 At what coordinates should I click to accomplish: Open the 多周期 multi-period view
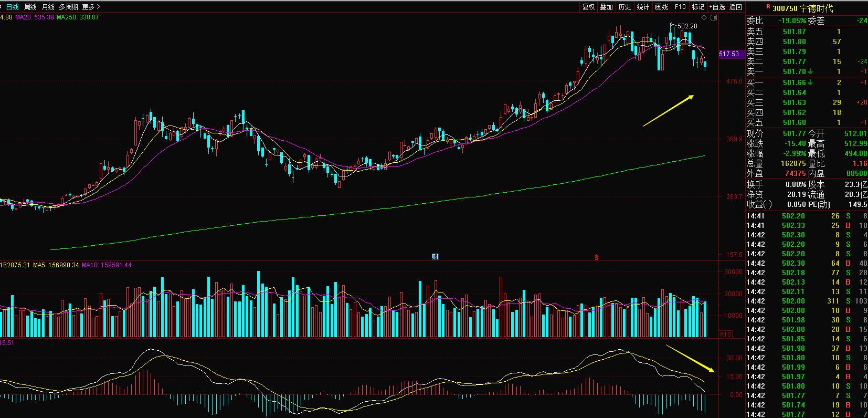click(68, 7)
